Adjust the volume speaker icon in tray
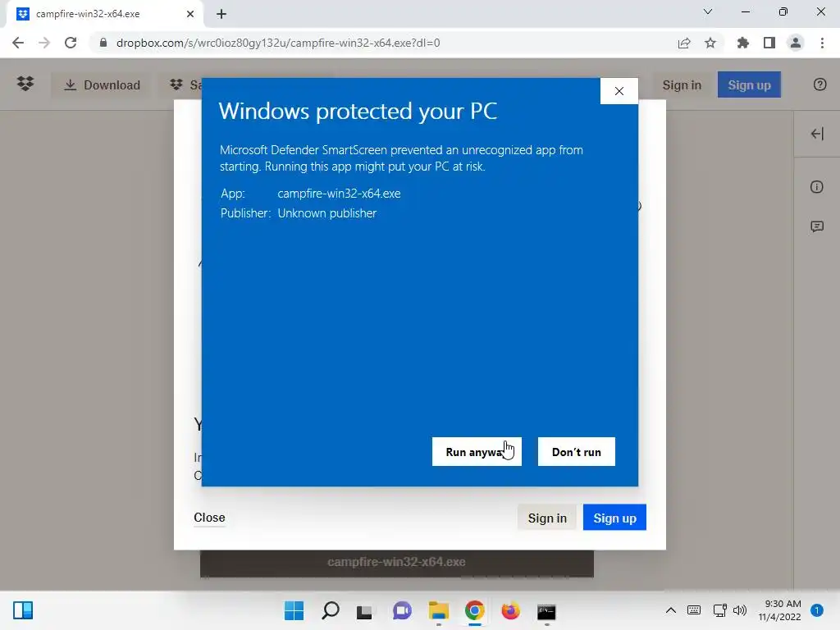840x630 pixels. click(740, 610)
